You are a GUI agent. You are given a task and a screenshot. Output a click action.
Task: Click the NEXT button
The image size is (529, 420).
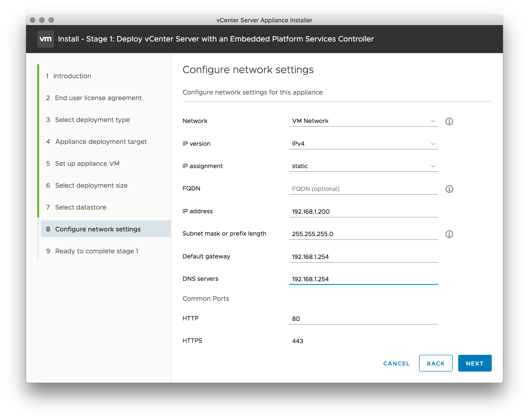point(475,363)
